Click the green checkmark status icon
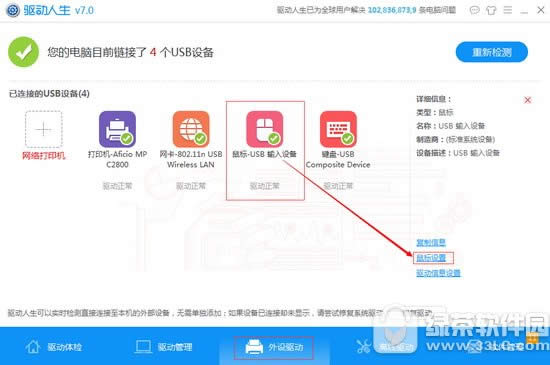Image resolution: width=550 pixels, height=365 pixels. (24, 52)
